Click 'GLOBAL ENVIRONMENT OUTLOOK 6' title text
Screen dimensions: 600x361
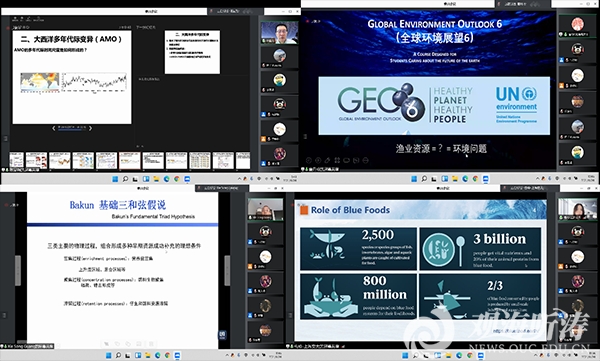tap(434, 24)
